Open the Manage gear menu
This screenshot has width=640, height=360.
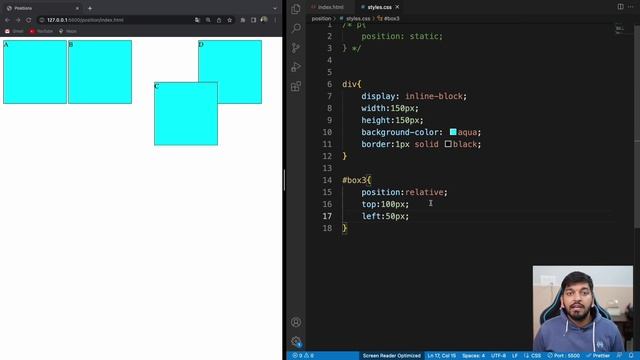click(x=296, y=341)
